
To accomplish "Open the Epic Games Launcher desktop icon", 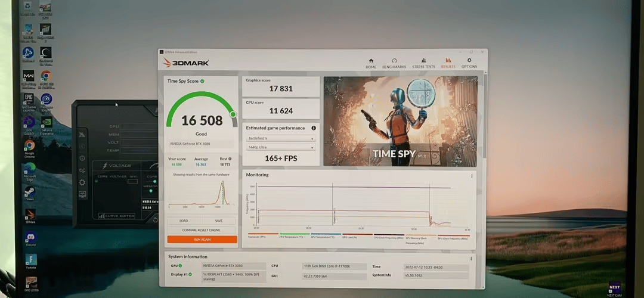I will coord(29,103).
